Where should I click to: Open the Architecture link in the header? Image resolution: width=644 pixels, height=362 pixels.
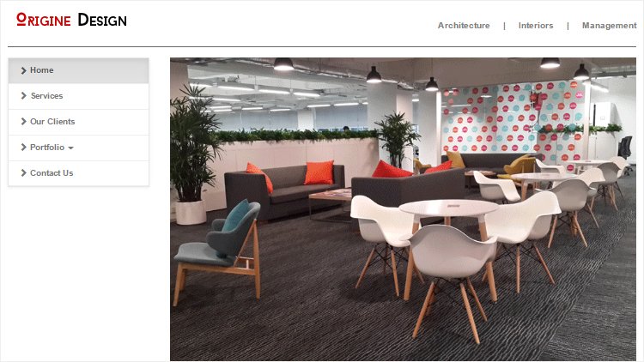[464, 26]
